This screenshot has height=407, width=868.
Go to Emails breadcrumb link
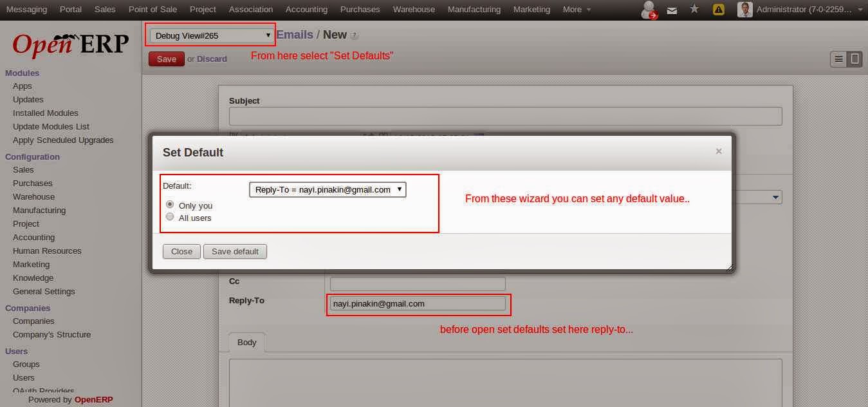[295, 35]
